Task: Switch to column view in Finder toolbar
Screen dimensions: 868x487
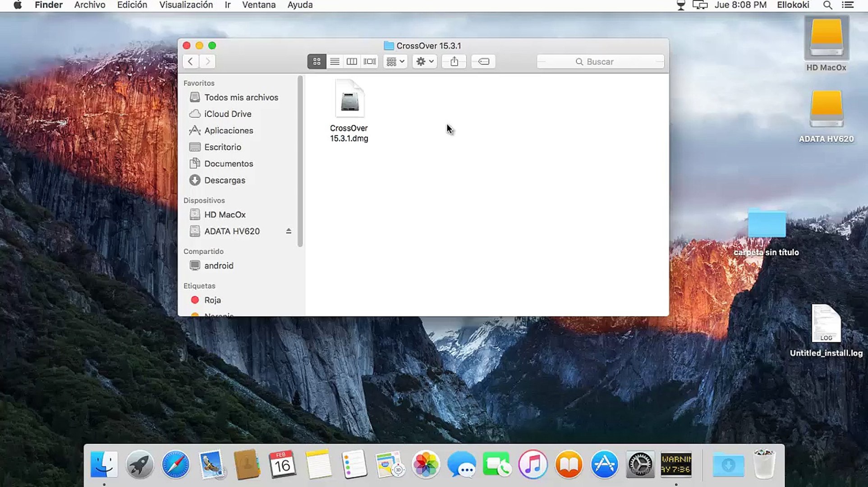Action: (352, 61)
